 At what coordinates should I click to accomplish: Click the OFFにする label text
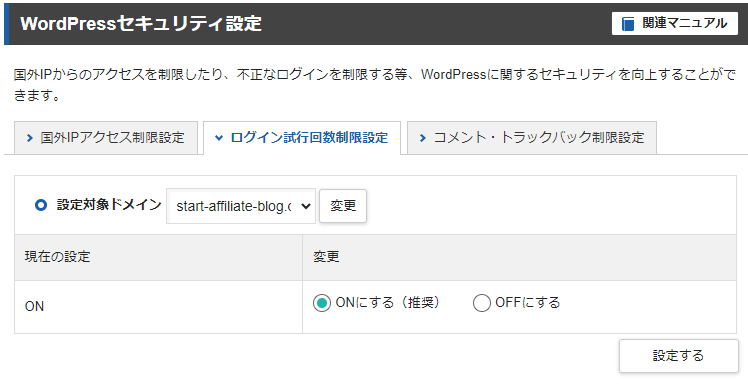point(528,303)
